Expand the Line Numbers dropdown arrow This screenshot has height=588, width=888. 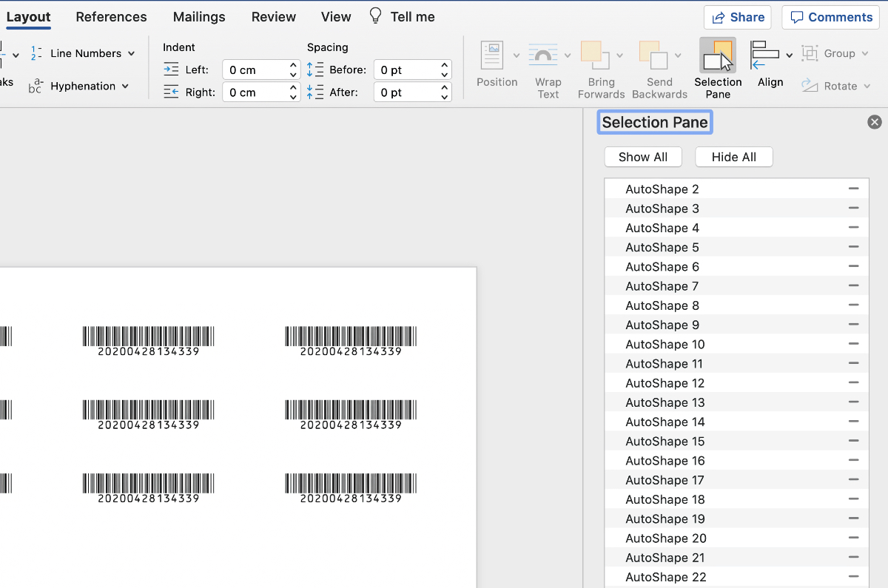coord(132,53)
